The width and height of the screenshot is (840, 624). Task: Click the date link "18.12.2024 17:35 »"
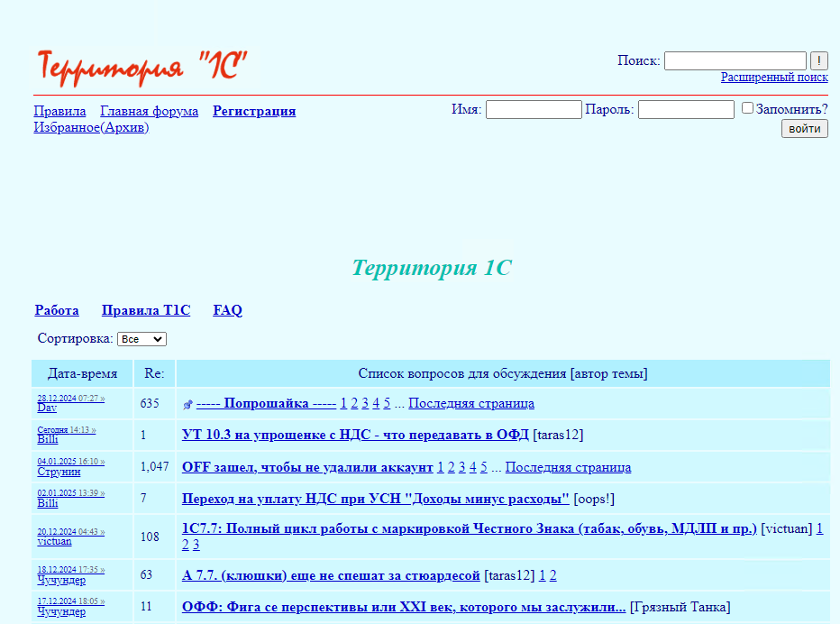point(70,570)
